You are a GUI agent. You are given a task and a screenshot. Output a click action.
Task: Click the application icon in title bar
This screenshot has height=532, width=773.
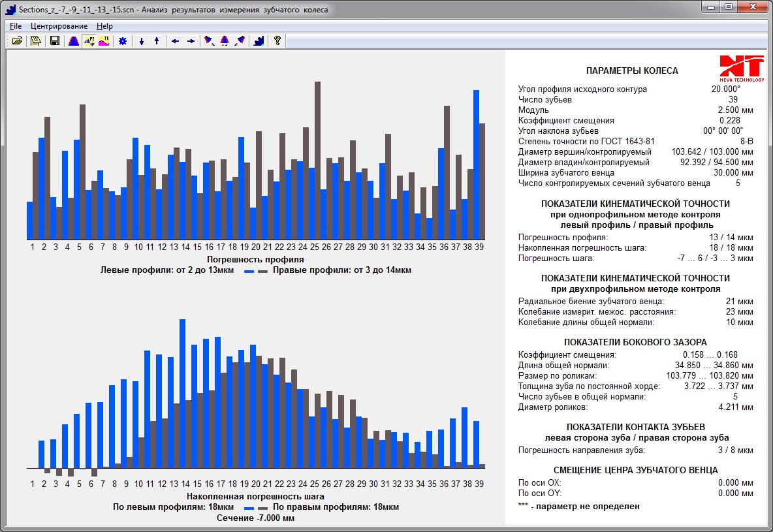click(10, 9)
